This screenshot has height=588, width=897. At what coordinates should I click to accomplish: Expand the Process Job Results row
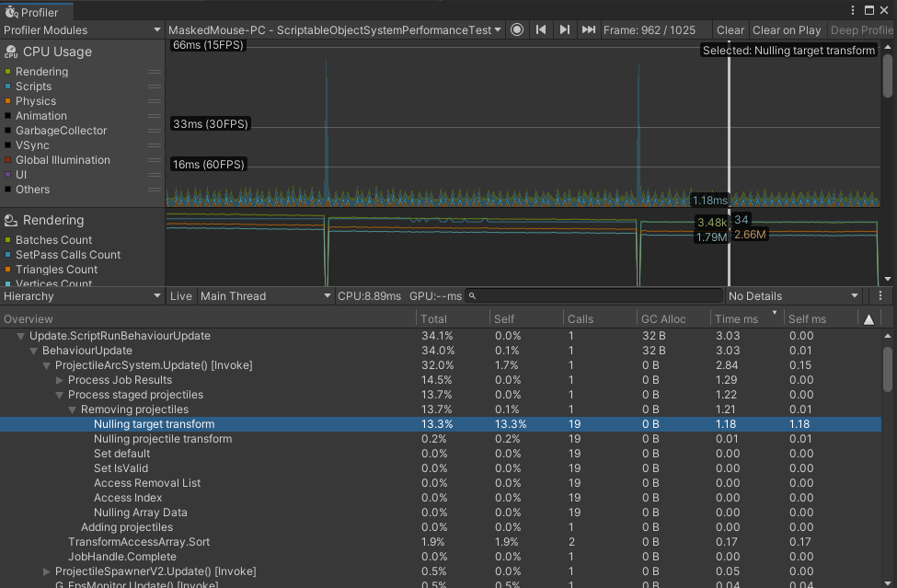[60, 380]
